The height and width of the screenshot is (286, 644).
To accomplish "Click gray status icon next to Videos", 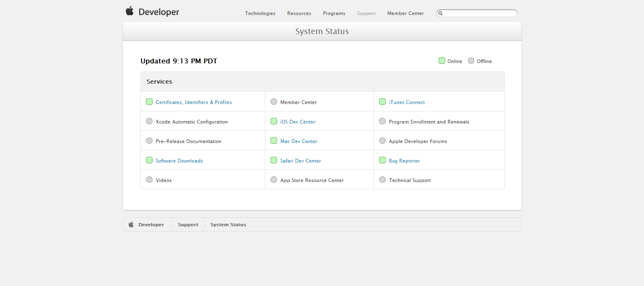I will coord(149,180).
